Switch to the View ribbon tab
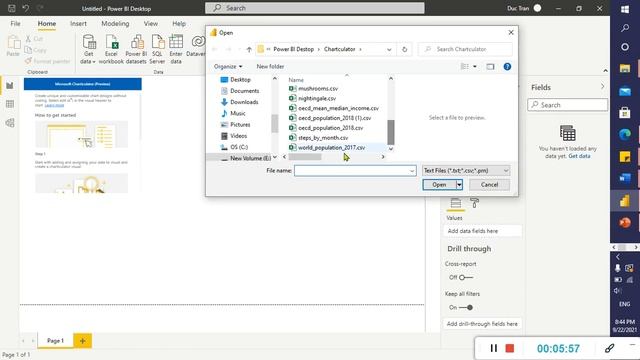 [151, 24]
